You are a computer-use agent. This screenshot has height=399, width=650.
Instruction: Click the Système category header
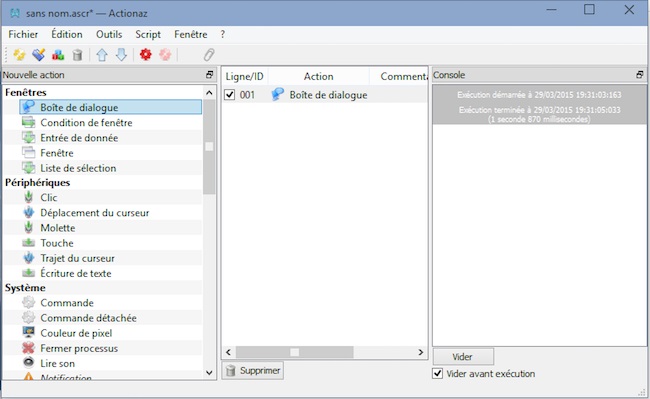click(x=25, y=288)
